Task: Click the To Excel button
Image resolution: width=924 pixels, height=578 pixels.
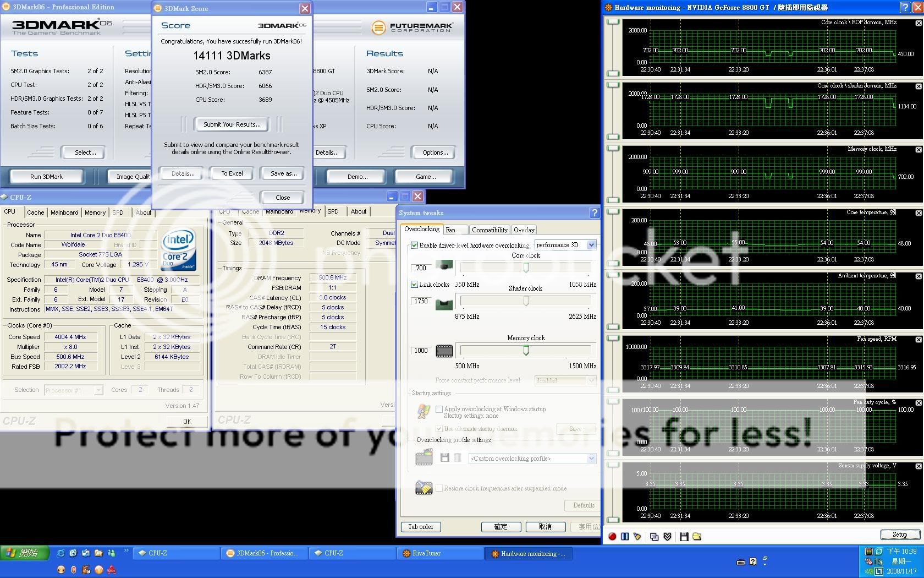Action: pos(232,173)
